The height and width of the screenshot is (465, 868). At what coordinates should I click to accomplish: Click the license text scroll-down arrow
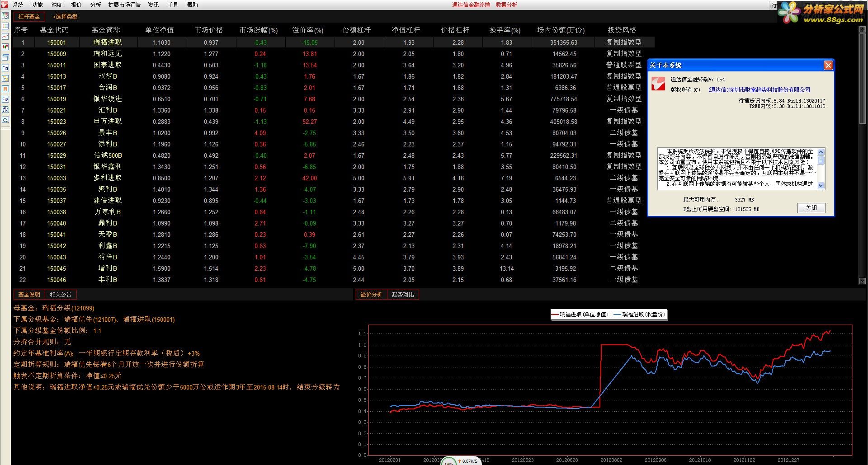coord(821,186)
